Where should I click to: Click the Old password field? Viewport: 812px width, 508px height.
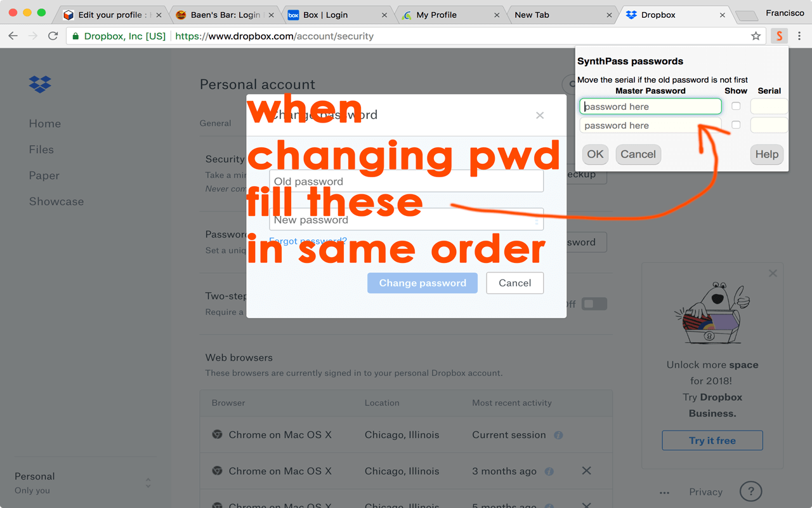pyautogui.click(x=406, y=182)
